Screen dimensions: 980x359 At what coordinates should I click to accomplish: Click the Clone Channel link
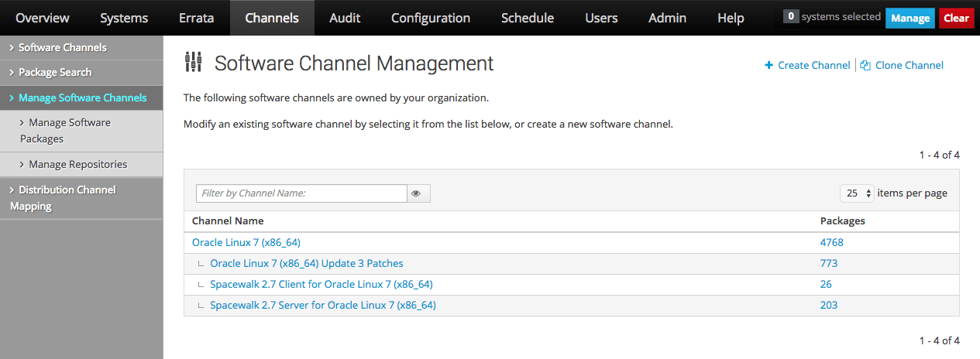pos(910,66)
